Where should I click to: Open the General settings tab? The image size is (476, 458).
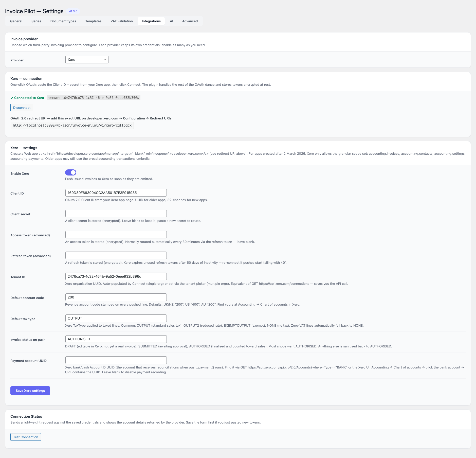[16, 21]
